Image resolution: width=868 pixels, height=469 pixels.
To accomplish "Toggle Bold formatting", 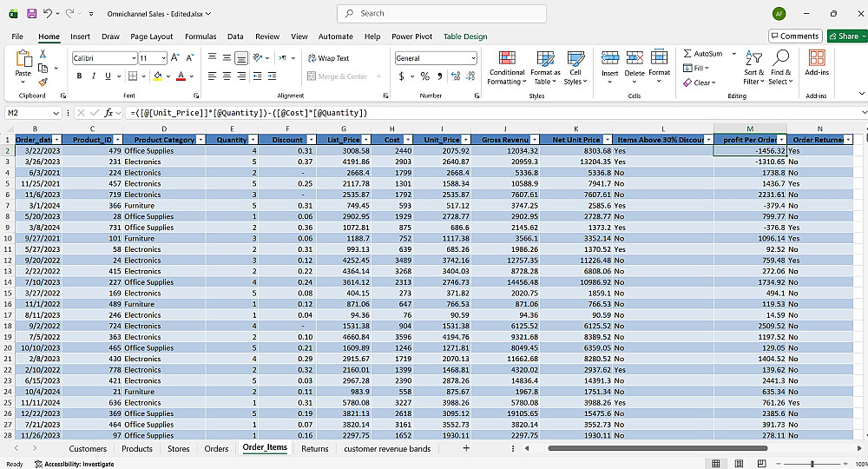I will point(79,76).
